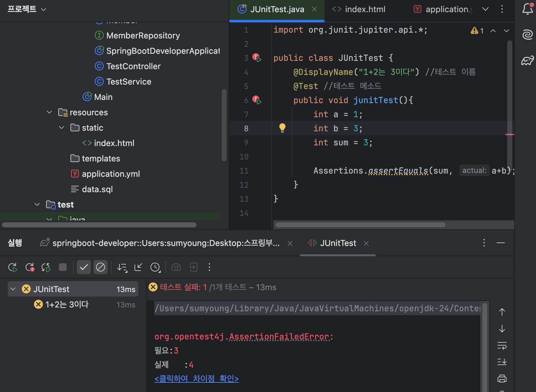Jump up in console output
536x392 pixels.
(x=502, y=312)
